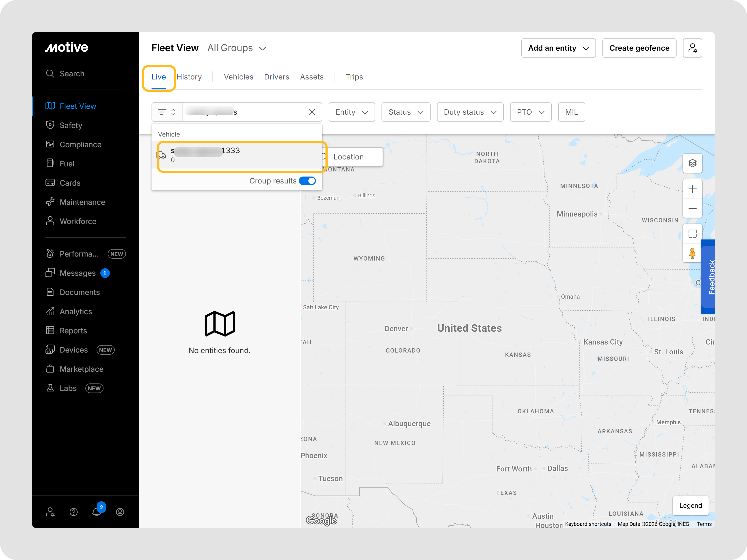Open the map Terms link
Image resolution: width=747 pixels, height=560 pixels.
[x=704, y=524]
